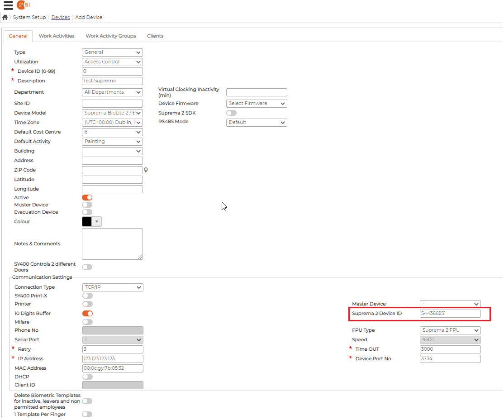This screenshot has width=504, height=420.
Task: Click the Synel logo
Action: click(x=24, y=5)
